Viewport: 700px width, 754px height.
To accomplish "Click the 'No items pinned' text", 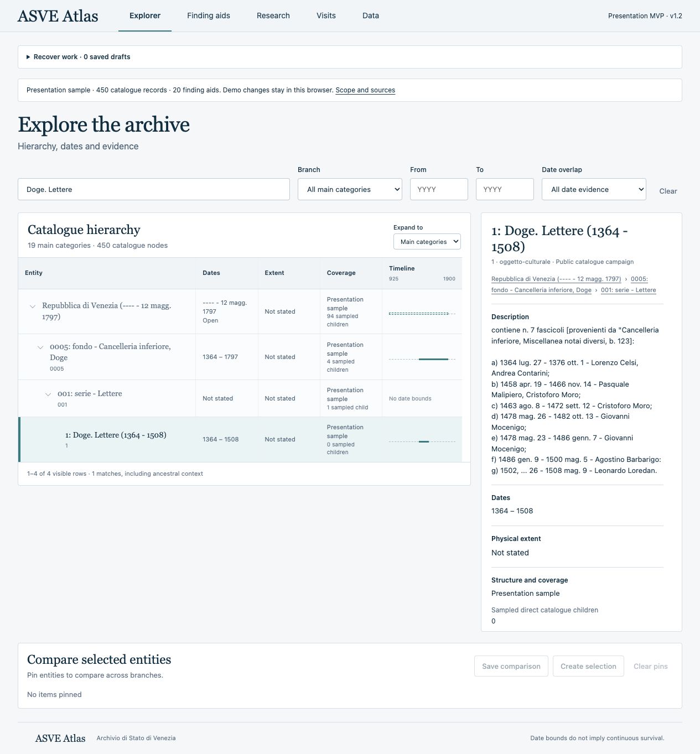I will (54, 695).
